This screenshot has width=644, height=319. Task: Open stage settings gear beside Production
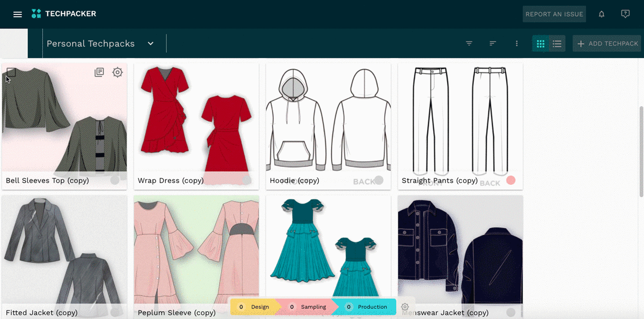[405, 307]
